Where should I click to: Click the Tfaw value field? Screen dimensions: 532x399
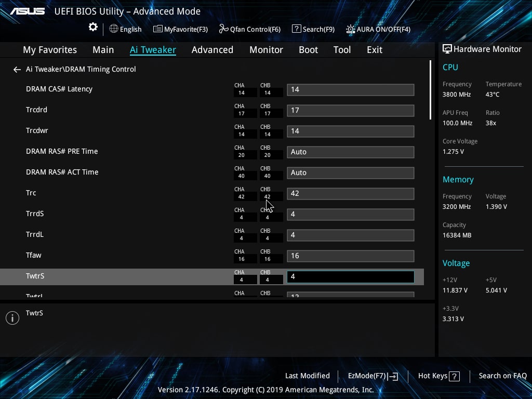point(351,256)
